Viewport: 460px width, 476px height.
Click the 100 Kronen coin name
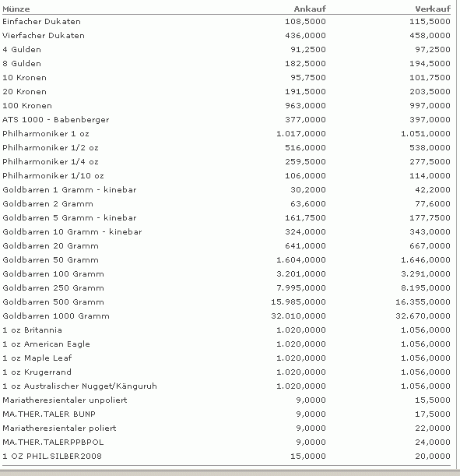27,106
